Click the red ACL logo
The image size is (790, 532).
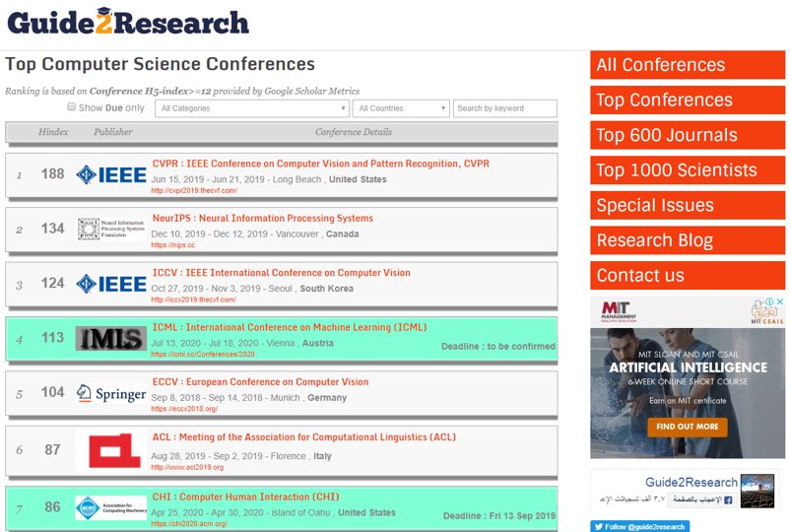pyautogui.click(x=114, y=450)
